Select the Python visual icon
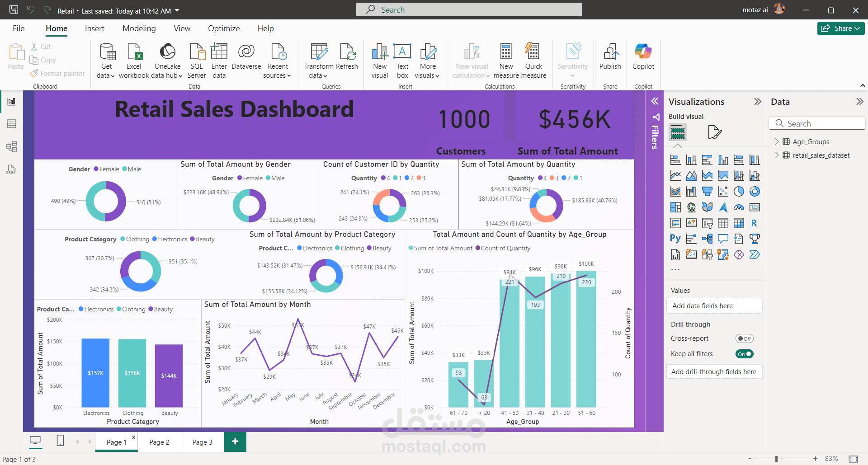The image size is (868, 465). tap(675, 239)
